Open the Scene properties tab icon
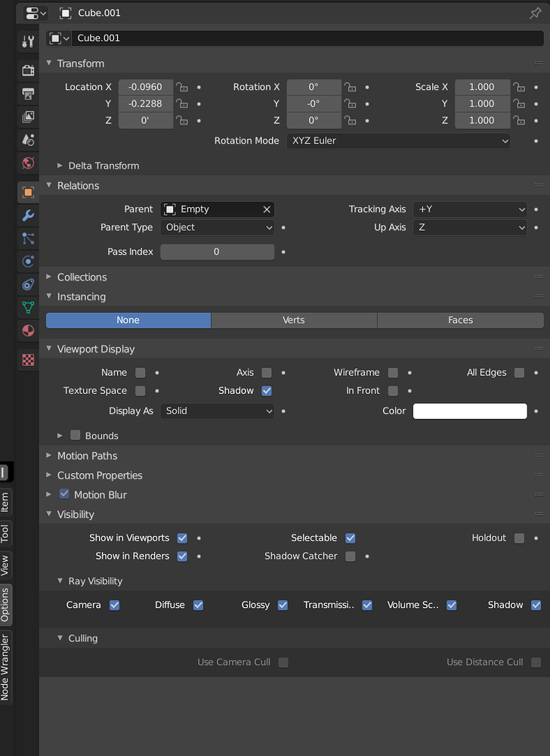Image resolution: width=550 pixels, height=756 pixels. point(28,140)
